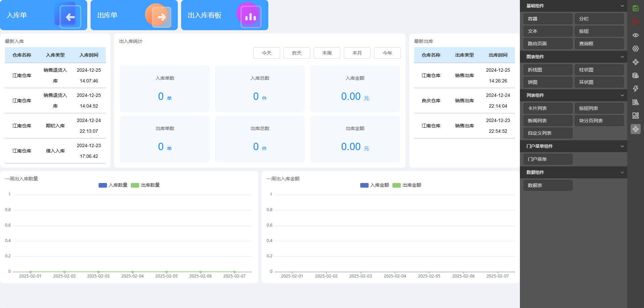Click the red exit icon
Screen dimensions: 644x308
pyautogui.click(x=635, y=22)
